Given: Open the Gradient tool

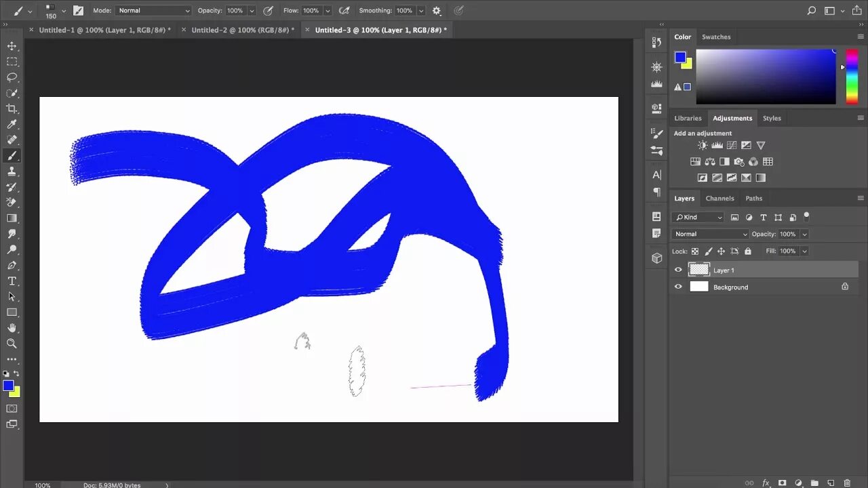Looking at the screenshot, I should (x=12, y=217).
